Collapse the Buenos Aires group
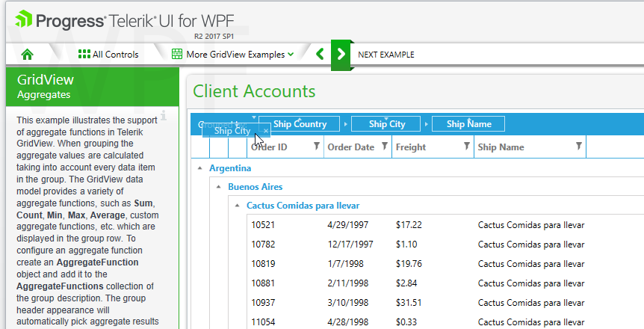 click(218, 187)
